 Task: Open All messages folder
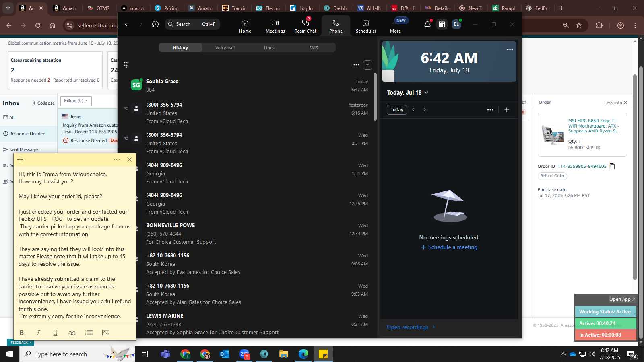point(9,117)
